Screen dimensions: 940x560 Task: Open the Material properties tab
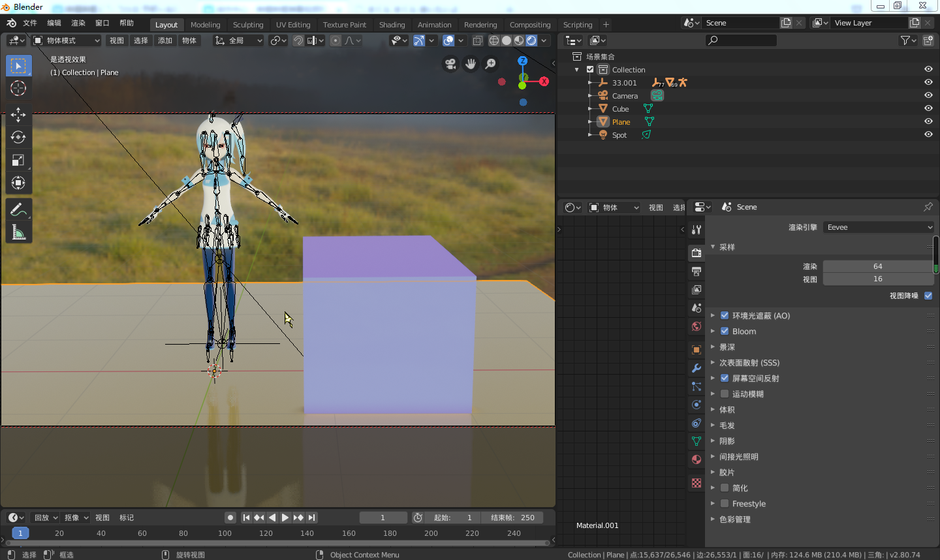tap(697, 459)
